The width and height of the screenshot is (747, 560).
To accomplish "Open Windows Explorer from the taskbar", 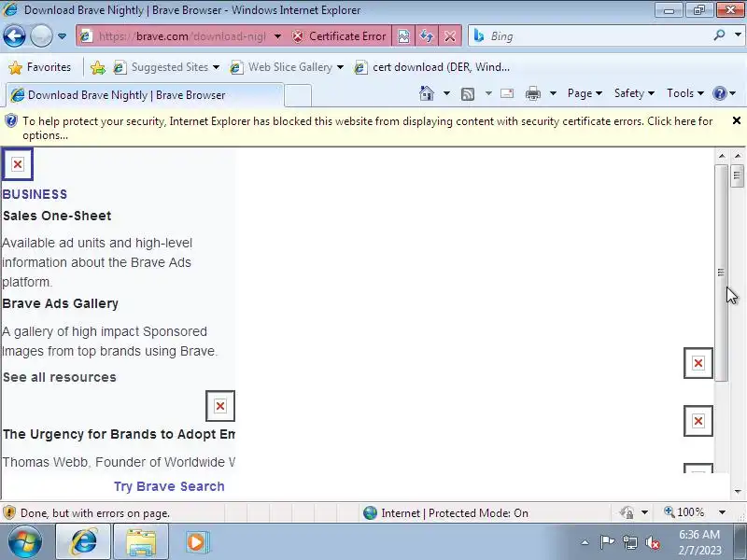I will click(x=141, y=542).
